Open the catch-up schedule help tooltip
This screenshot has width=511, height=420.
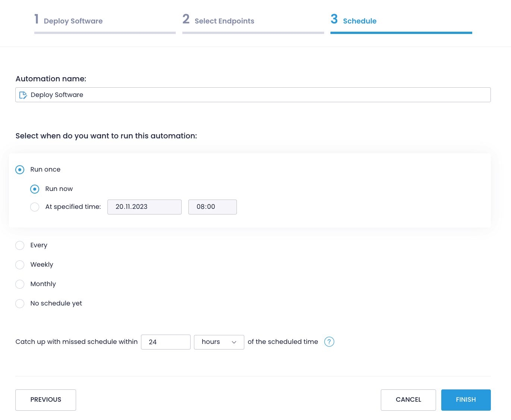(329, 341)
